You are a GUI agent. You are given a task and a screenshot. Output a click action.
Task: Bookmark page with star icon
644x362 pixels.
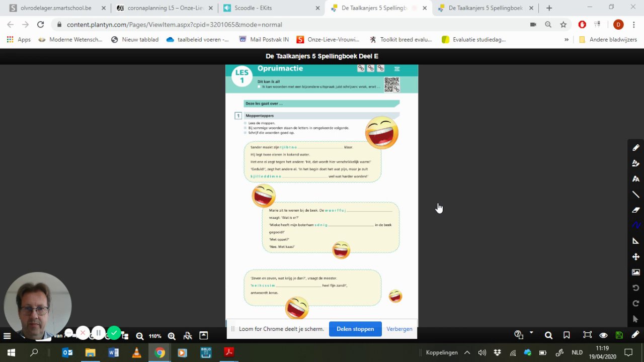click(563, 24)
